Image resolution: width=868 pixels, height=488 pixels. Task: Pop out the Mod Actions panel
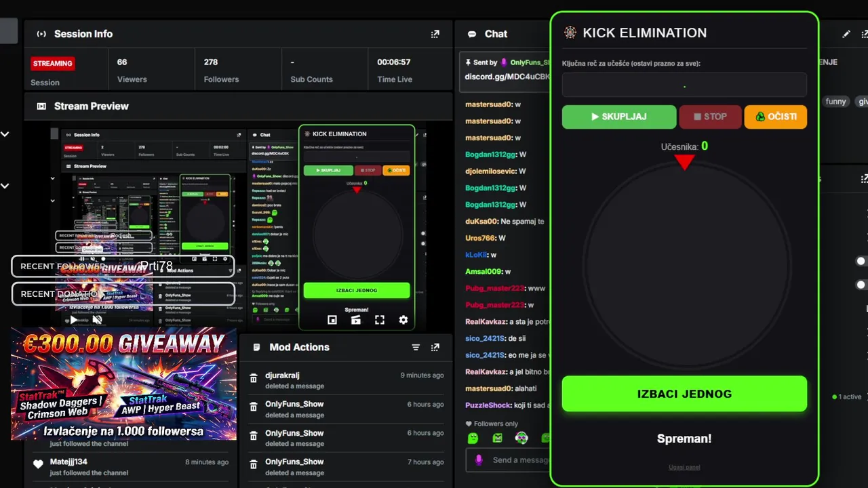coord(435,347)
